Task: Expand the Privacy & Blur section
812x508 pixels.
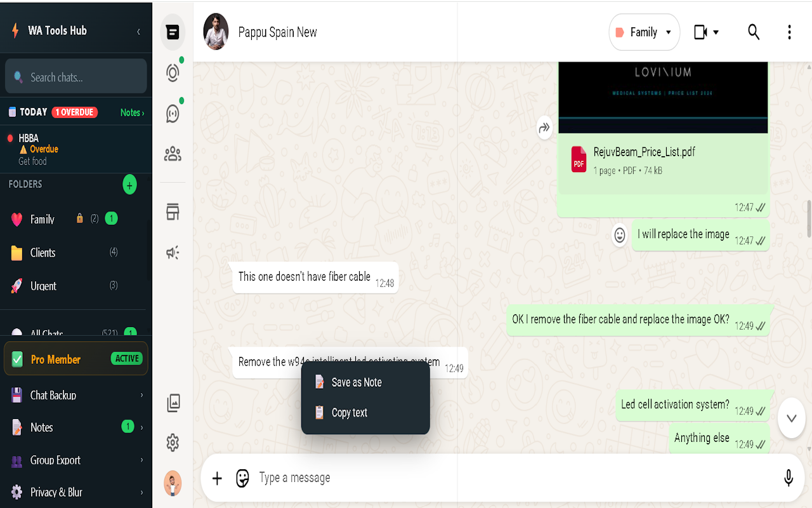Action: (x=76, y=492)
